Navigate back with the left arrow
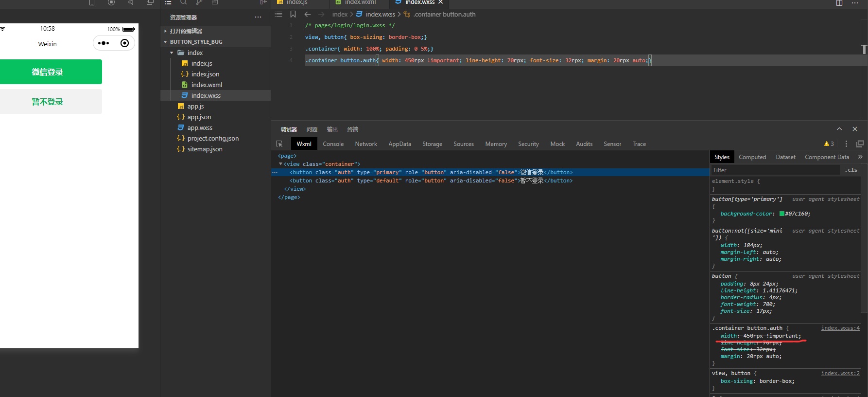The height and width of the screenshot is (397, 868). tap(308, 15)
